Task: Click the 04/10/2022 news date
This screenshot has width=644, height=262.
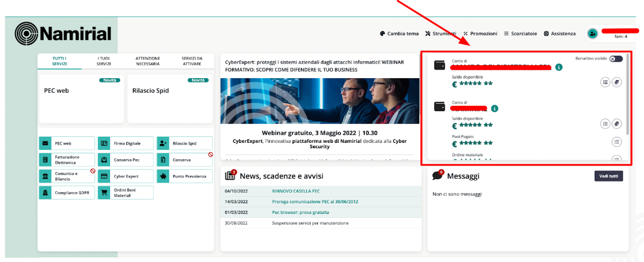Action: coord(236,191)
